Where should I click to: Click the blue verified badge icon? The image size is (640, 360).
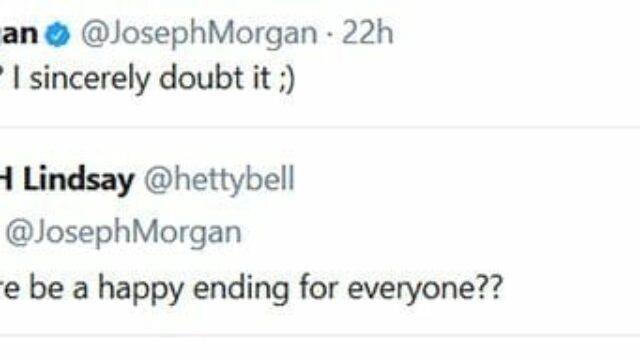tap(58, 35)
